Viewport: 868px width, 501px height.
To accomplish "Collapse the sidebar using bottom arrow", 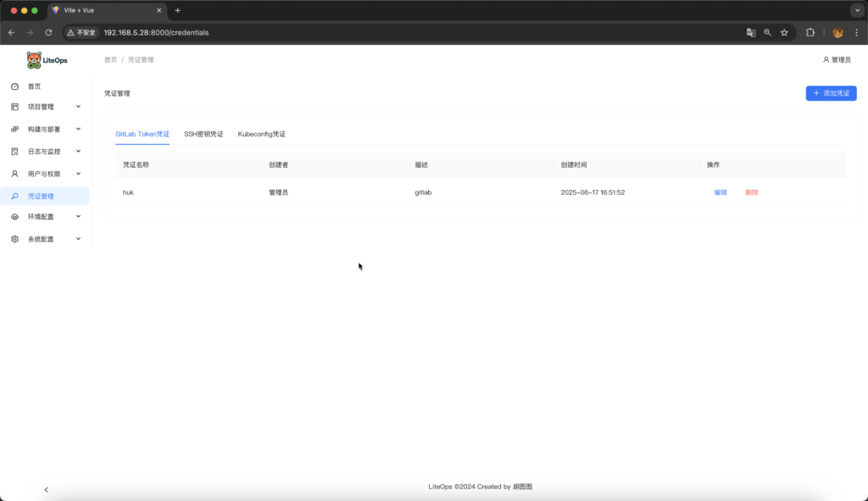I will point(46,489).
